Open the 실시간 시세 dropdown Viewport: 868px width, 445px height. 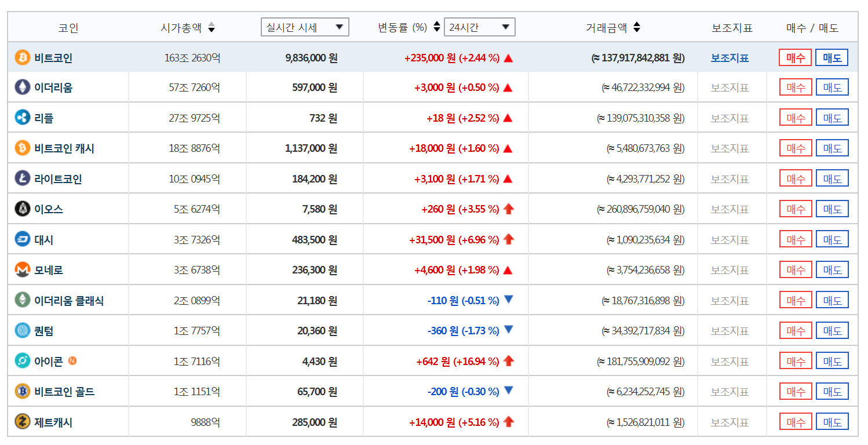point(304,27)
